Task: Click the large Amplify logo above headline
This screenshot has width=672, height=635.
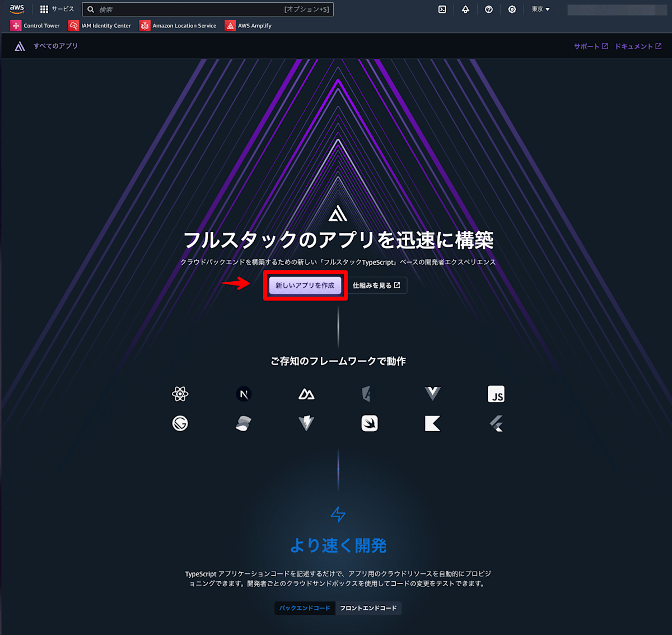Action: coord(338,214)
